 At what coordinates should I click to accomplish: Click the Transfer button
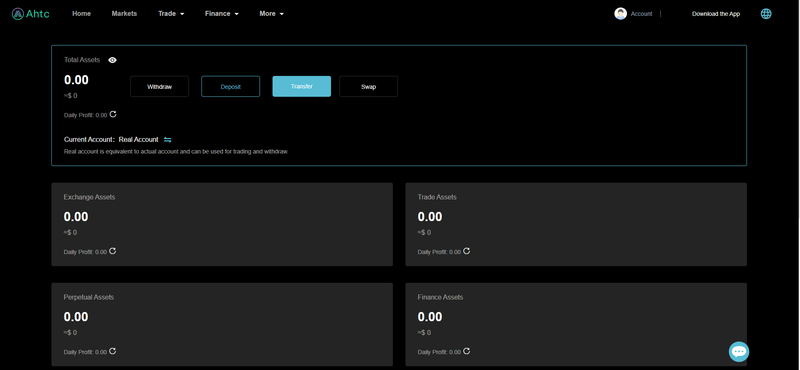point(302,87)
